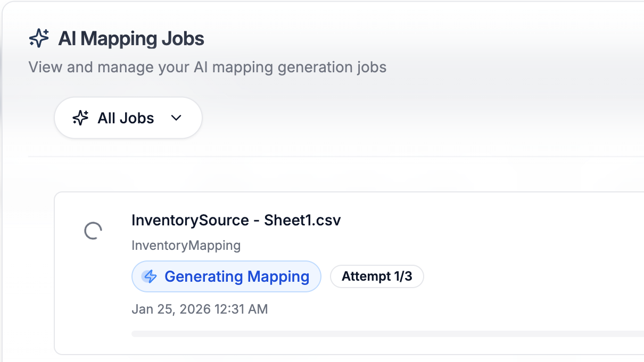
Task: Click the InventoryMapping name under the job title
Action: pos(186,246)
